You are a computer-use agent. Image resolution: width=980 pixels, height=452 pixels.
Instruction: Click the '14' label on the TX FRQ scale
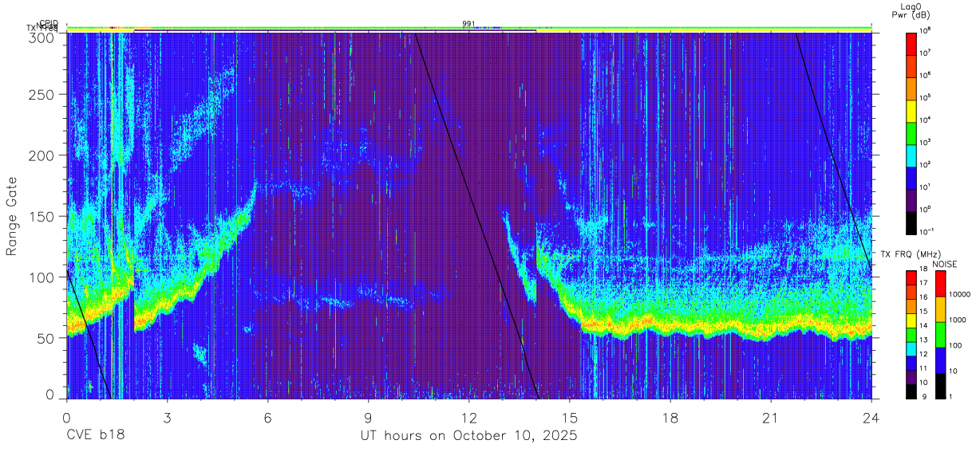pos(923,326)
